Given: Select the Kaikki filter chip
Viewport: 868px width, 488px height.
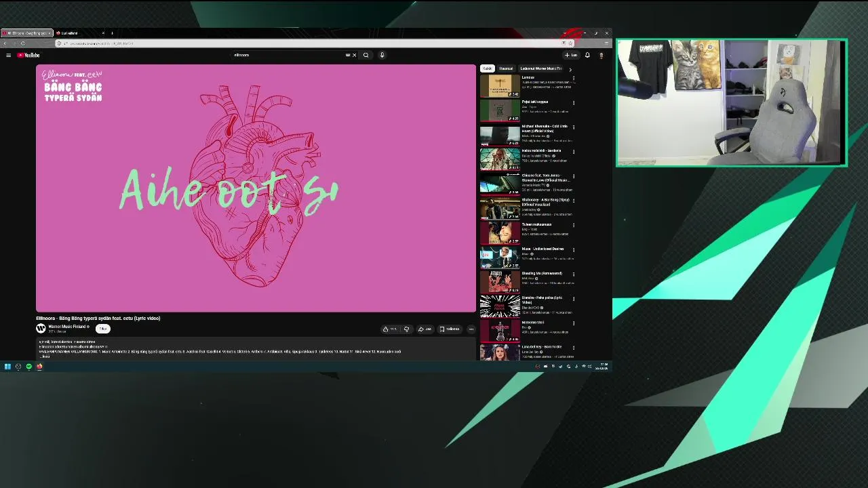Looking at the screenshot, I should (487, 68).
